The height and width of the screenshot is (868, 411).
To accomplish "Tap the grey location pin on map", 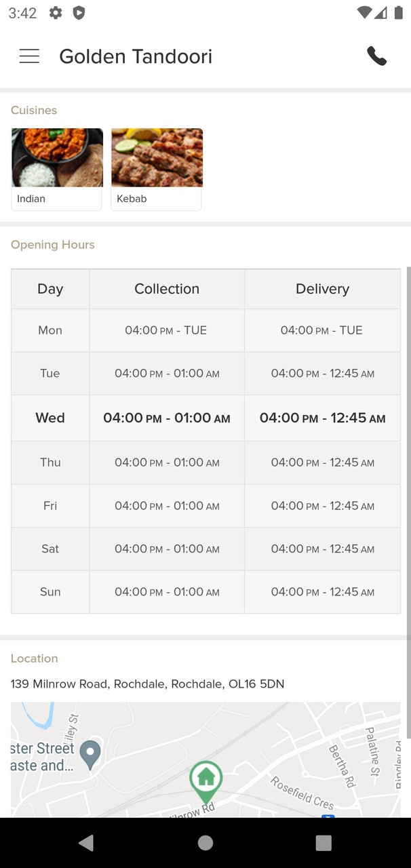I will tap(90, 753).
